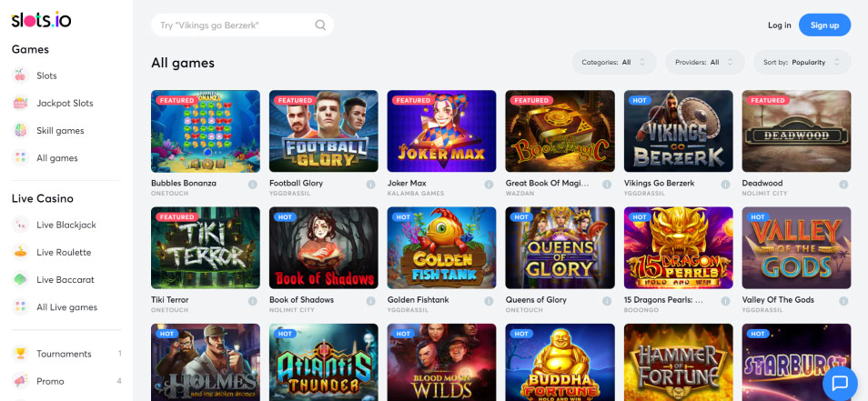
Task: Show info for Golden Fishtank
Action: click(x=489, y=301)
